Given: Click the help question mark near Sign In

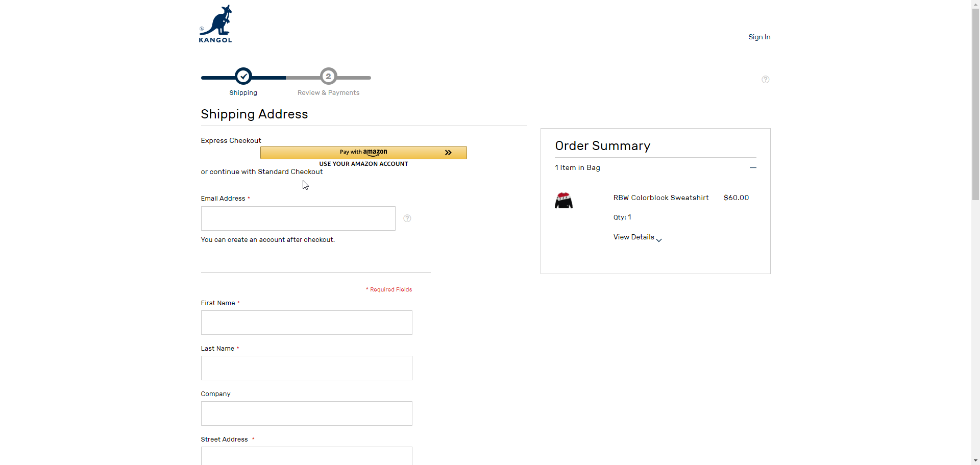Looking at the screenshot, I should pos(765,80).
